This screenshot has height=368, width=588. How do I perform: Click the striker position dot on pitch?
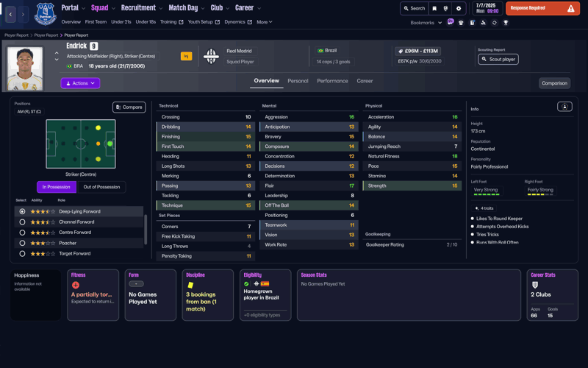click(x=110, y=144)
